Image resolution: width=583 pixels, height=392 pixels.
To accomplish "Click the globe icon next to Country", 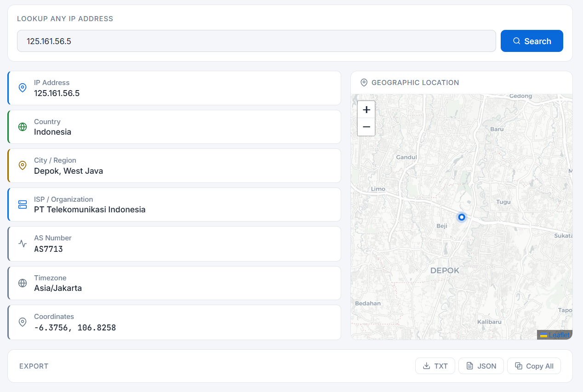I will (x=23, y=127).
